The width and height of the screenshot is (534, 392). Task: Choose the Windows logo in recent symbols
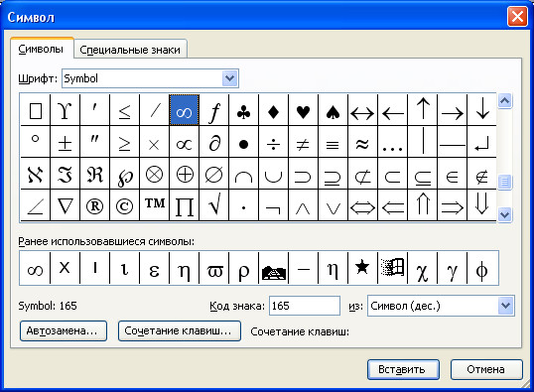393,268
